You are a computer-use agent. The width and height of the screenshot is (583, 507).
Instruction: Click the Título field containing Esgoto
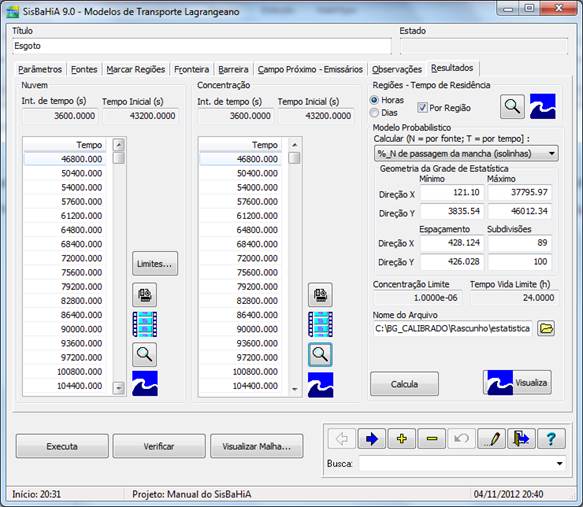[202, 46]
